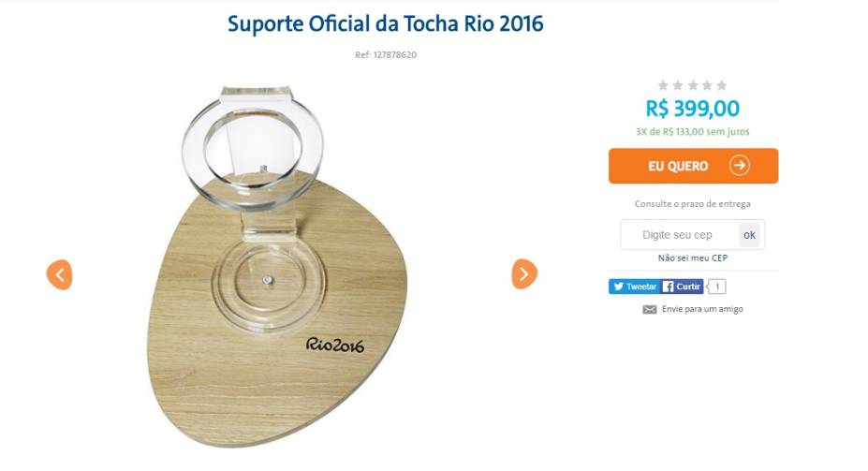This screenshot has width=868, height=471.
Task: Rate four stars on the product
Action: tap(707, 85)
